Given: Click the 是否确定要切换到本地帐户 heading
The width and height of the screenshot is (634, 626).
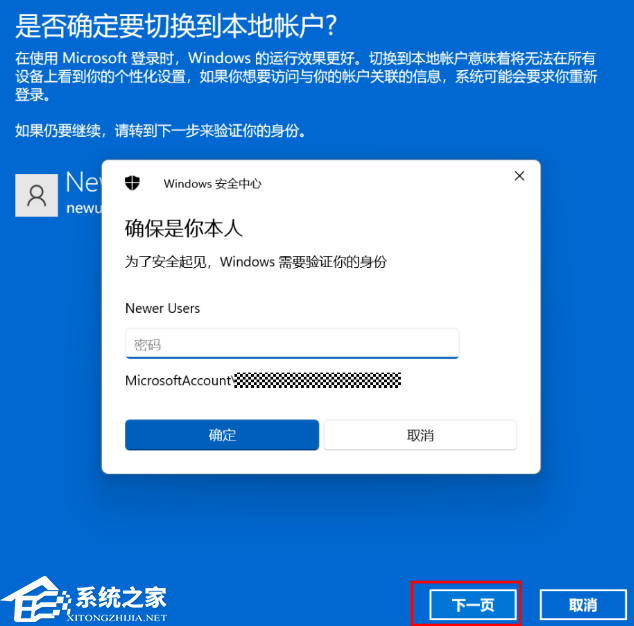Looking at the screenshot, I should 176,26.
